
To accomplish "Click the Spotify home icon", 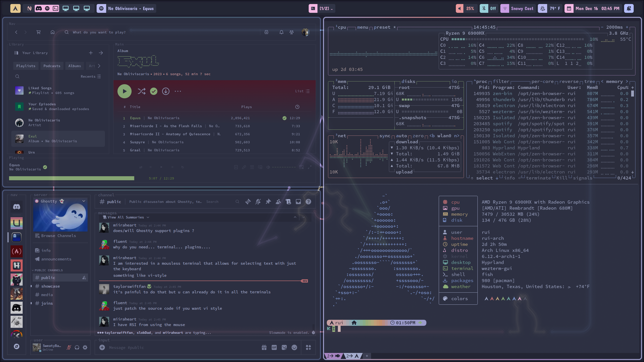I will click(x=53, y=32).
